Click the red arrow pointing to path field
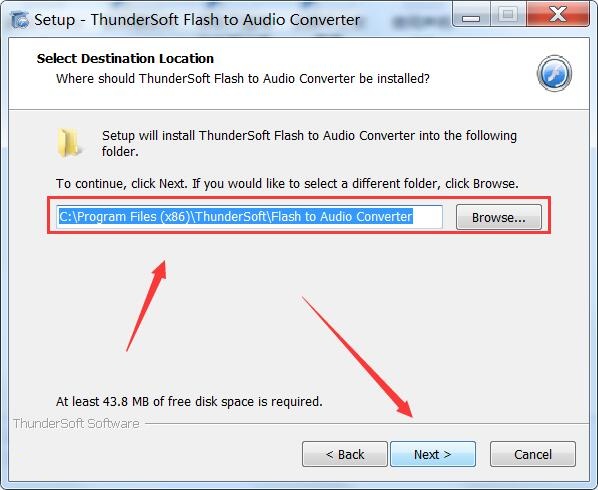The width and height of the screenshot is (598, 490). point(146,306)
